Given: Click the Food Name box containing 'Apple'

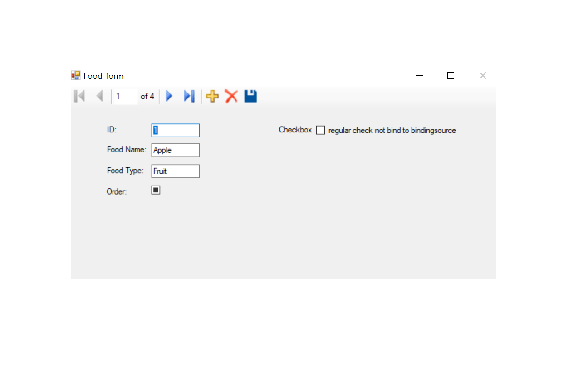Looking at the screenshot, I should coord(175,150).
